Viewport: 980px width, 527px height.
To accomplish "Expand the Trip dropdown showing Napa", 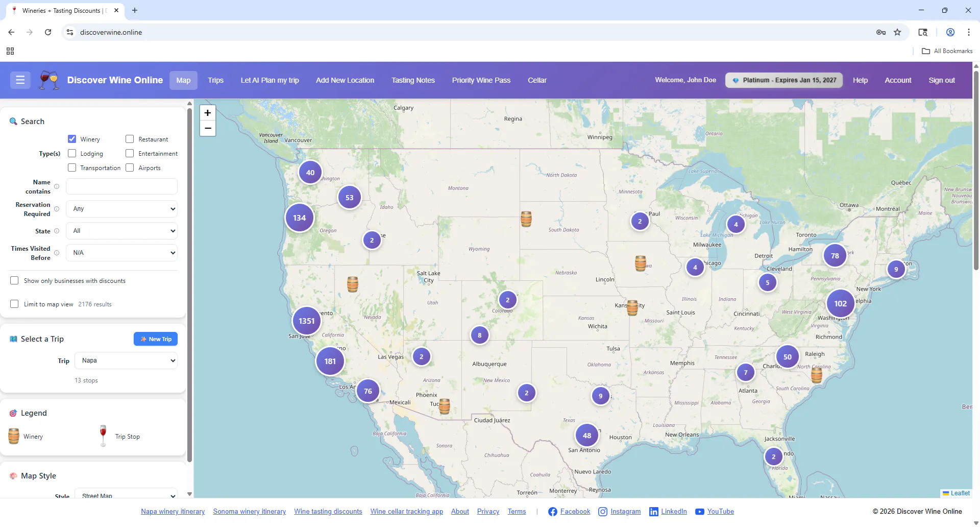I will tap(126, 361).
